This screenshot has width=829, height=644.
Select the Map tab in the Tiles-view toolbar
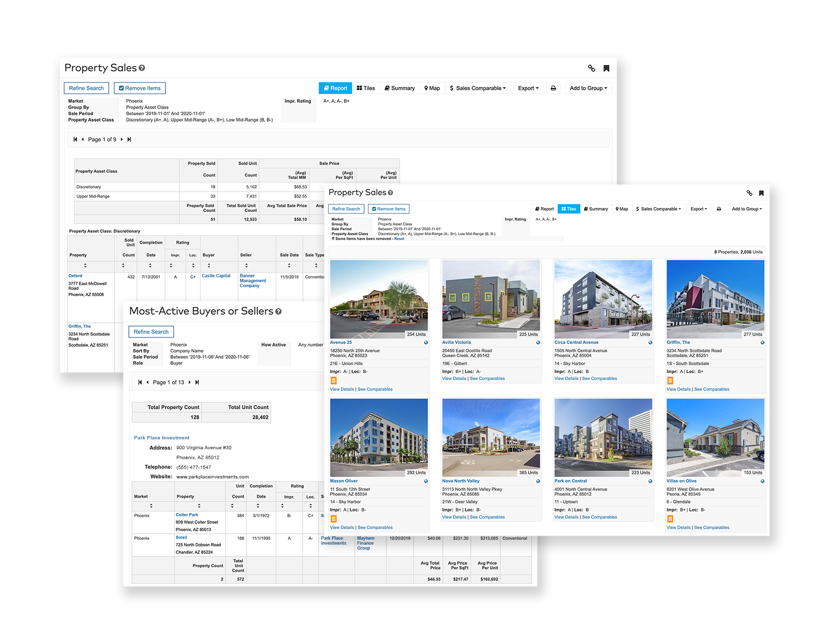[x=622, y=209]
